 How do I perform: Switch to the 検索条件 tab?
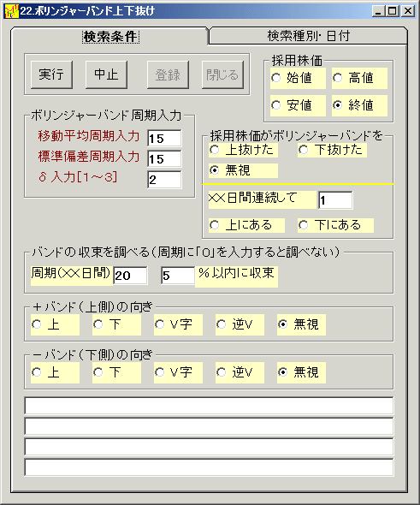tap(110, 37)
